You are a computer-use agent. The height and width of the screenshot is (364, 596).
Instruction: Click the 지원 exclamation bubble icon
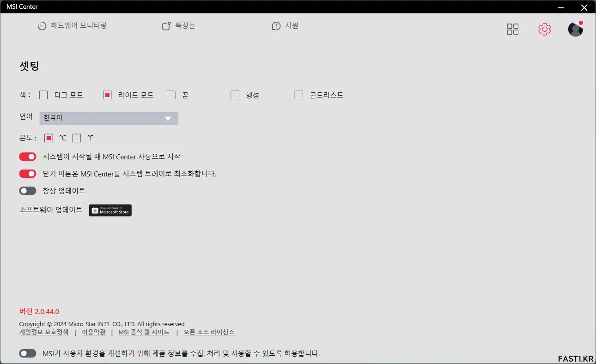pos(276,26)
